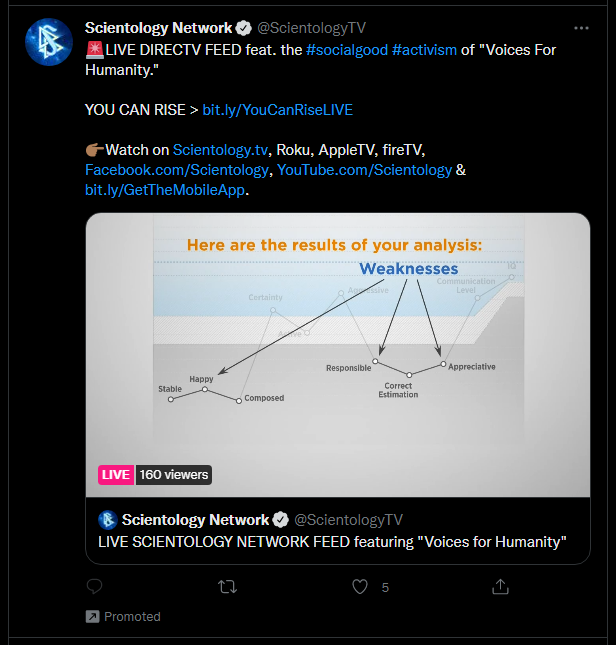Click the verified badge next to the top Scientology Network name
The width and height of the screenshot is (616, 645).
pos(243,28)
